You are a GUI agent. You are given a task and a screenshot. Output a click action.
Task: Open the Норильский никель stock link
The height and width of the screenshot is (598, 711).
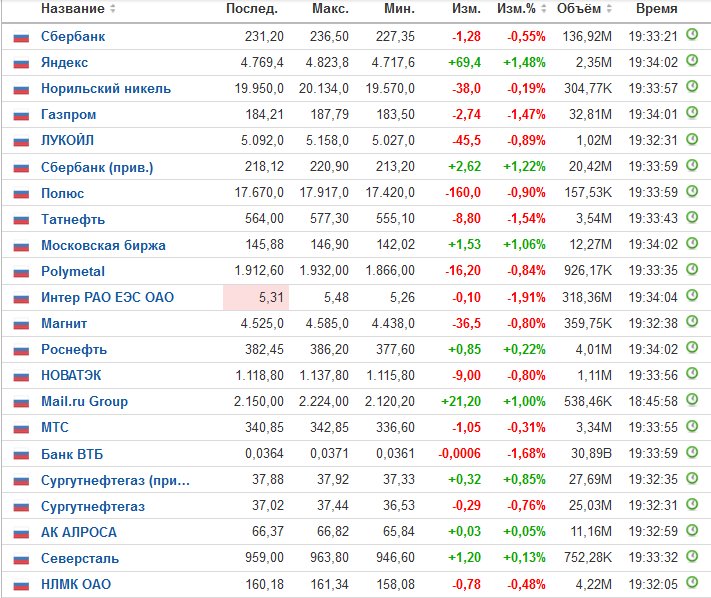click(x=106, y=88)
